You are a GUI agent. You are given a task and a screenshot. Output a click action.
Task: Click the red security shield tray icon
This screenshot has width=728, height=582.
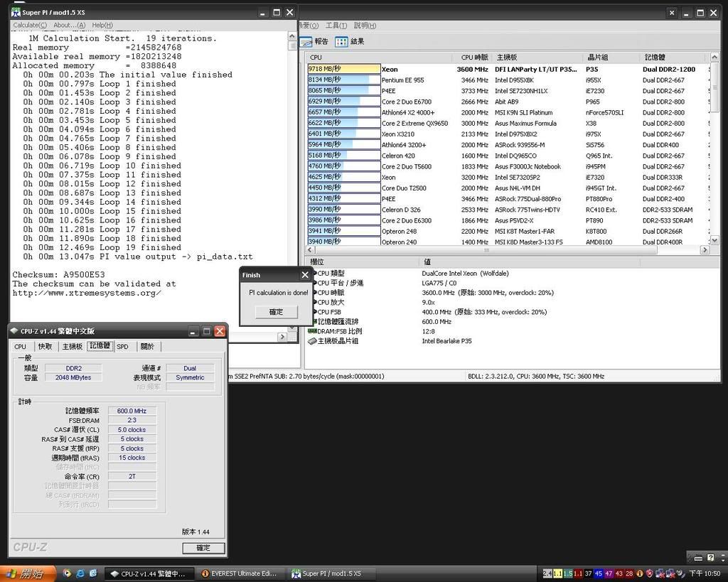point(650,573)
